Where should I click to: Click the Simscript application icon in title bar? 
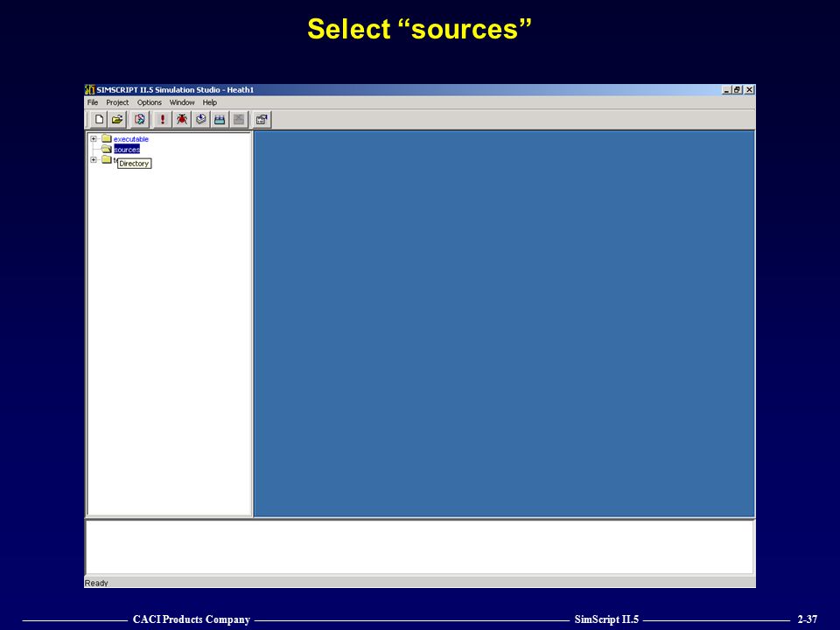click(x=90, y=89)
